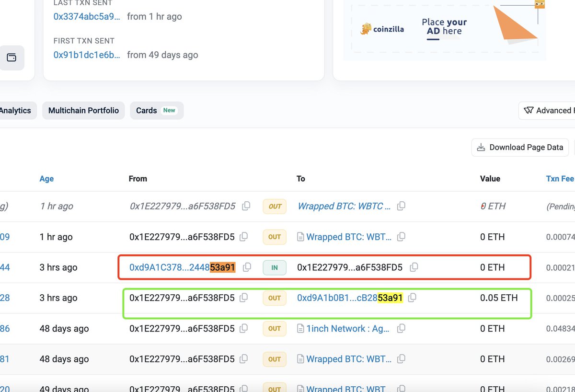Open the first transaction link 0x91b1dc1e6b
Image resolution: width=575 pixels, height=392 pixels.
(86, 55)
